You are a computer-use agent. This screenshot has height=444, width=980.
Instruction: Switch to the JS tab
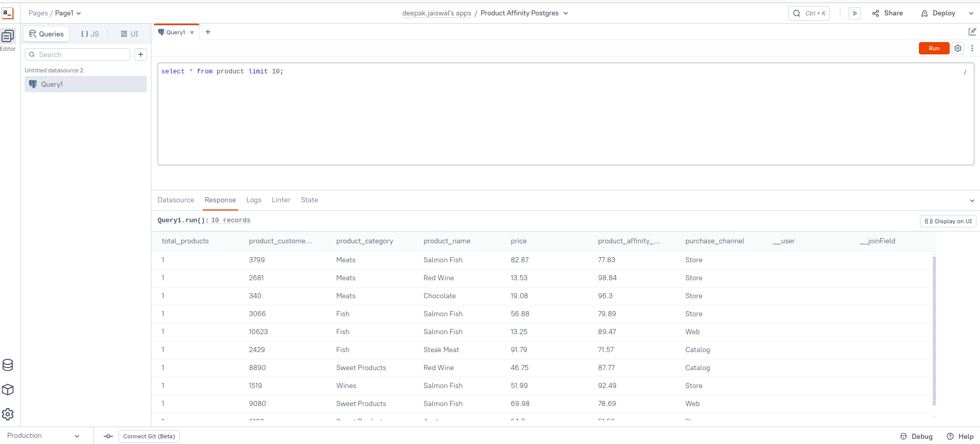90,34
